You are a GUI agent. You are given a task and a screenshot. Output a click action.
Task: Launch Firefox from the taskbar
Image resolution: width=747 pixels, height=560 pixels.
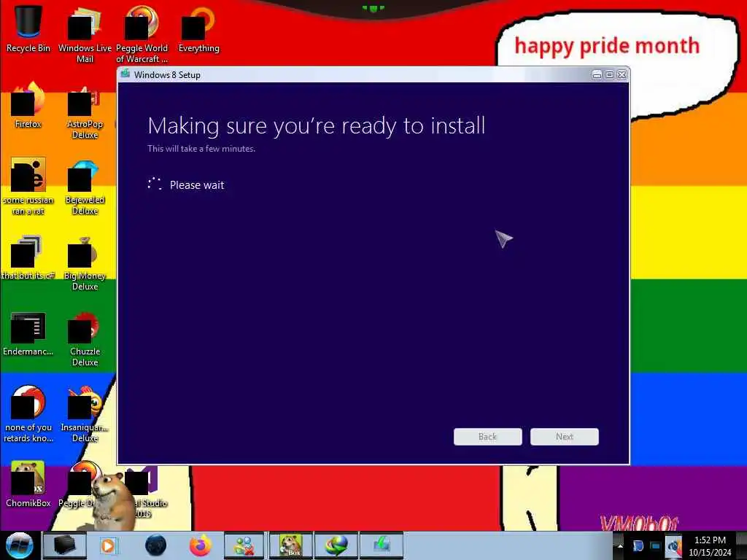(201, 545)
